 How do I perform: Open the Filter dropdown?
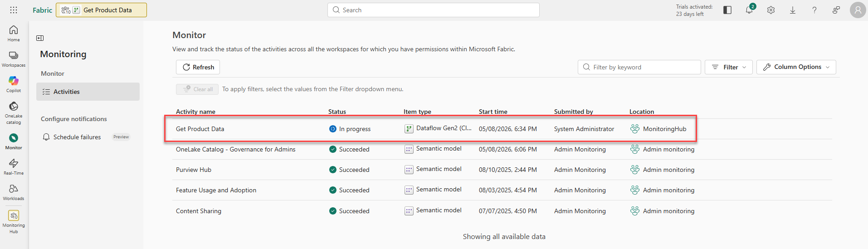tap(729, 67)
